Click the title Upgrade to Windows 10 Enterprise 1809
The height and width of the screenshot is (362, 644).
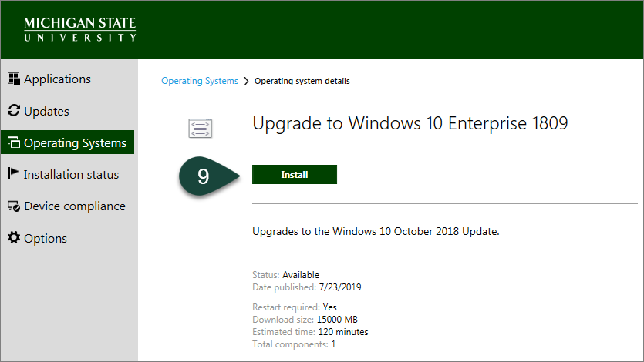click(410, 123)
